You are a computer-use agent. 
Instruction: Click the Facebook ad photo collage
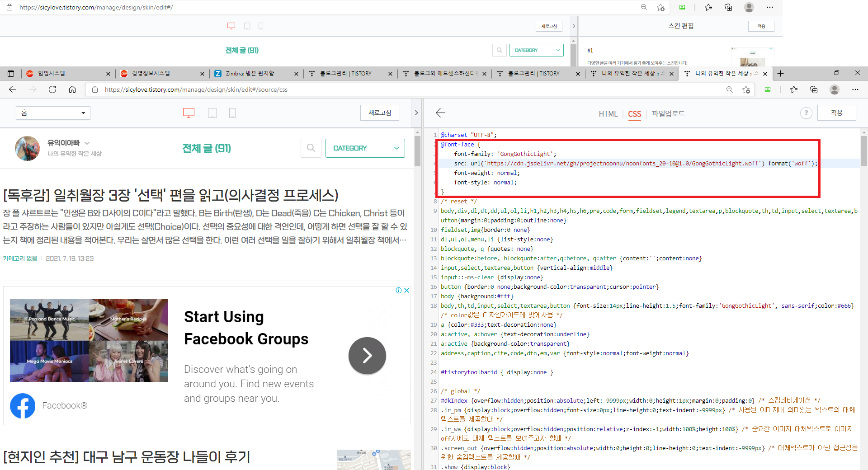coord(89,340)
